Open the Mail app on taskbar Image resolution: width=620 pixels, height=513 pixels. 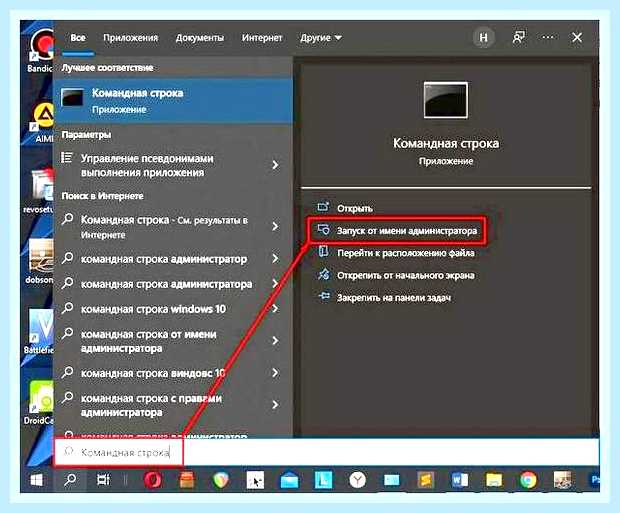(x=289, y=481)
